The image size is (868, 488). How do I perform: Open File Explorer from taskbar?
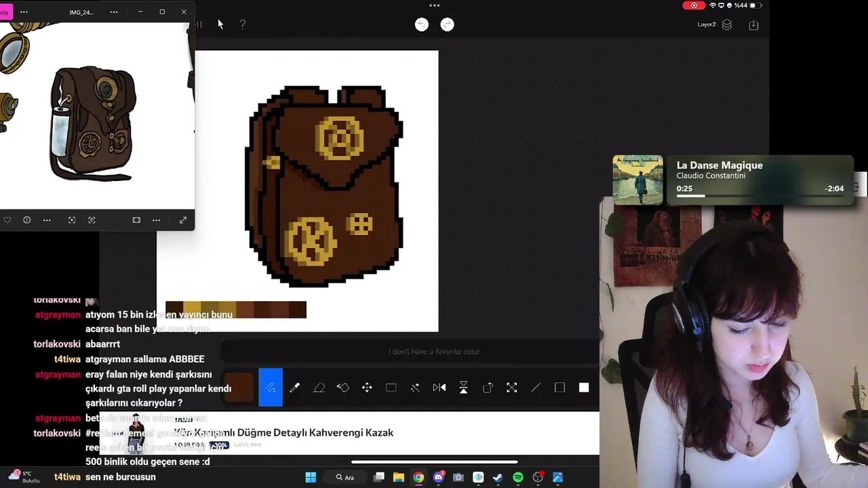(399, 477)
